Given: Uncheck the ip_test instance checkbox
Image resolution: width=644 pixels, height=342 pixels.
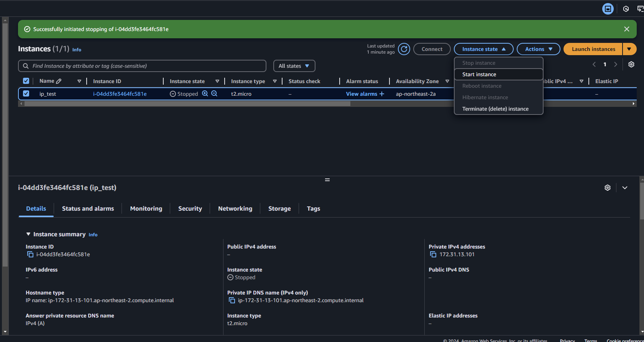Looking at the screenshot, I should pyautogui.click(x=26, y=93).
